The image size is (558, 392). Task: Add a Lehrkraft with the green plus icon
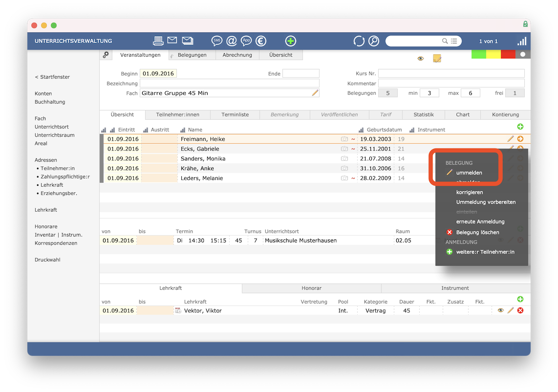tap(520, 299)
